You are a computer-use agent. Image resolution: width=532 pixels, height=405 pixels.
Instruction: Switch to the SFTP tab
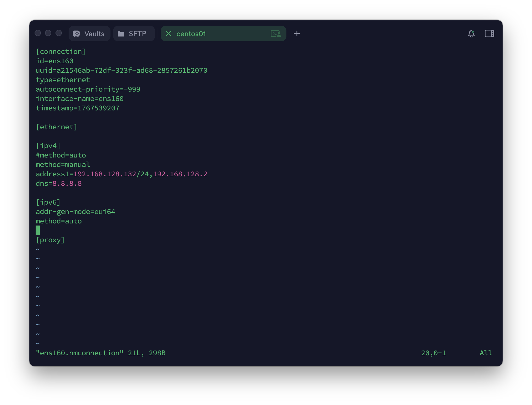coord(137,34)
